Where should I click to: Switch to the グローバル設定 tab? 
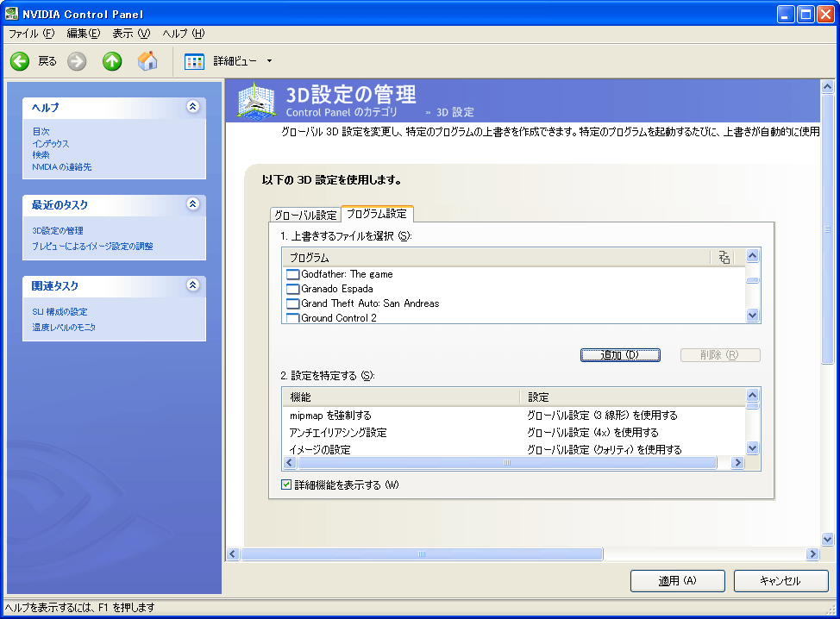point(304,215)
